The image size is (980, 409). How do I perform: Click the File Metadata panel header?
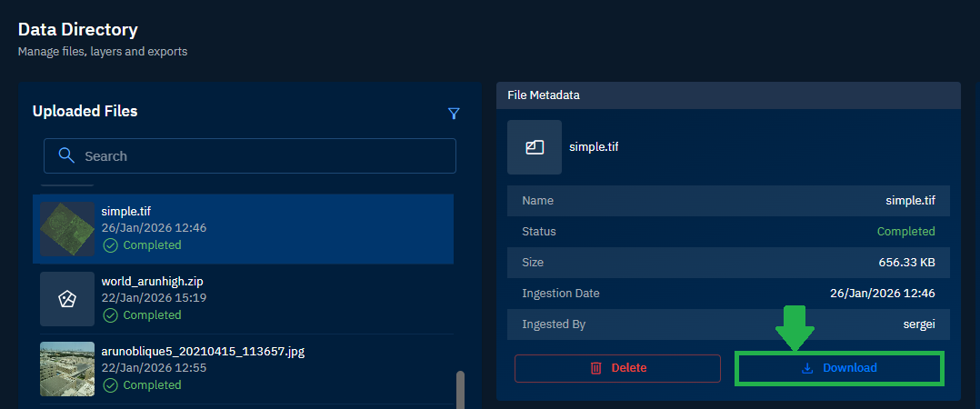(728, 95)
